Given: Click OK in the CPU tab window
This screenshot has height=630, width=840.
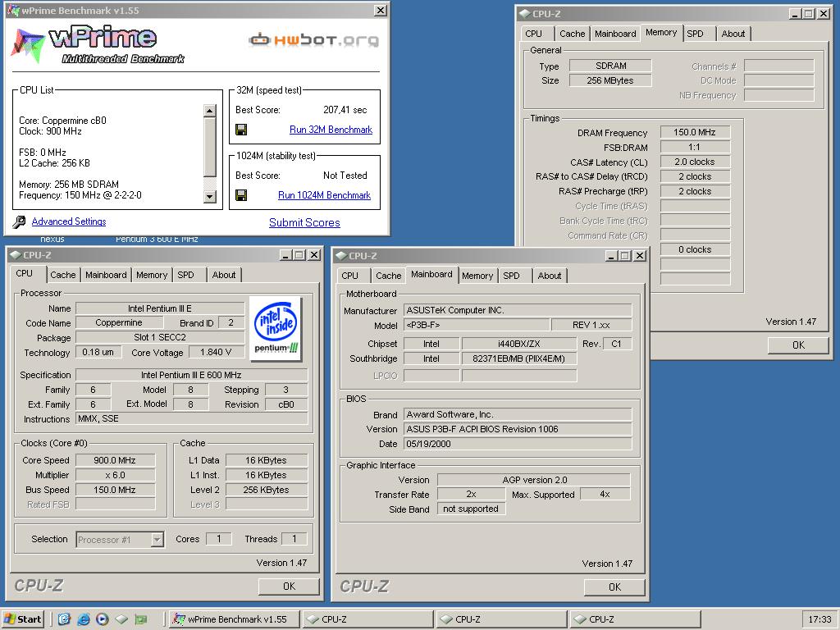Looking at the screenshot, I should coord(289,586).
